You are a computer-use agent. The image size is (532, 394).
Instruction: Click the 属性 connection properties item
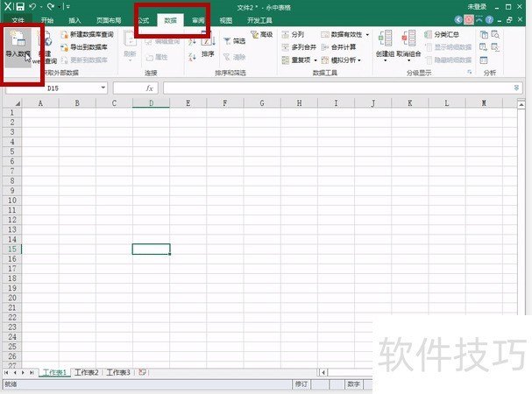[157, 57]
